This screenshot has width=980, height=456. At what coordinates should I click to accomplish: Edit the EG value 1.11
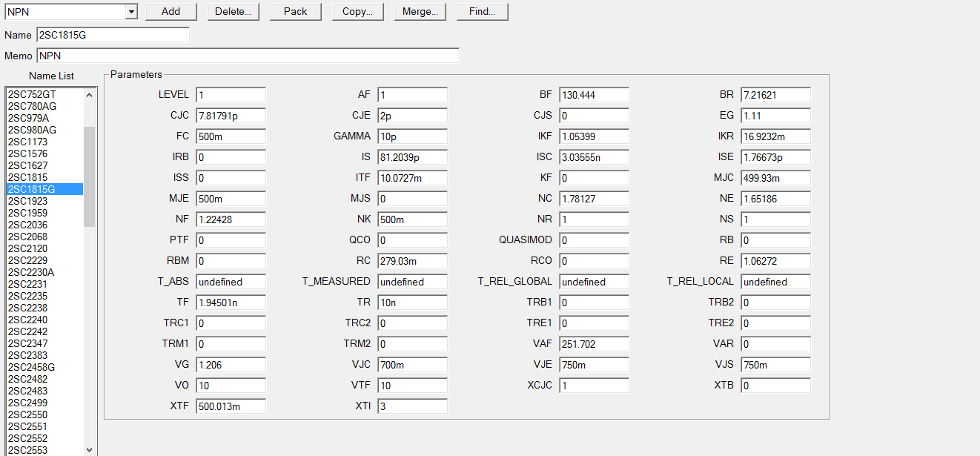tap(775, 116)
